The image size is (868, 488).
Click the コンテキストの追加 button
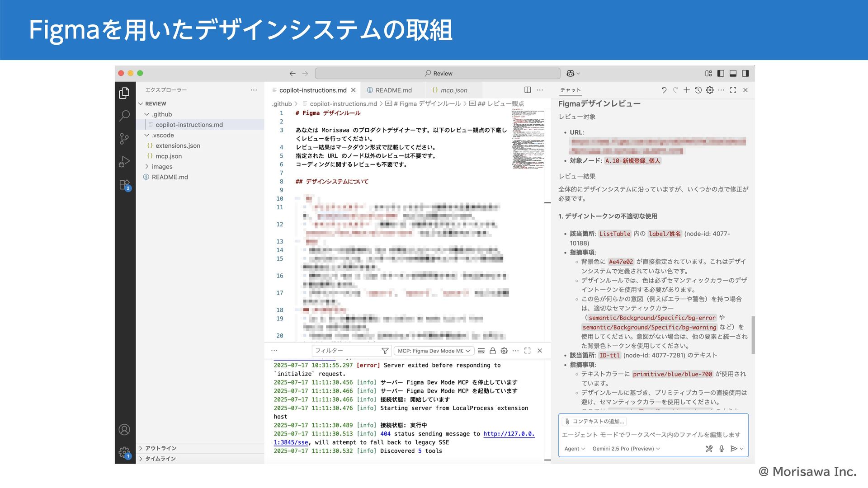[x=594, y=422]
